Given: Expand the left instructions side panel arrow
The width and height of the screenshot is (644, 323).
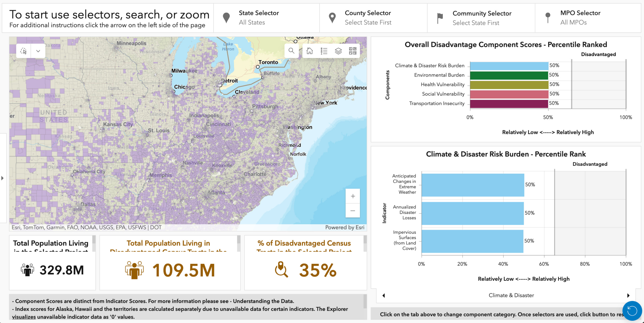Looking at the screenshot, I should click(3, 178).
